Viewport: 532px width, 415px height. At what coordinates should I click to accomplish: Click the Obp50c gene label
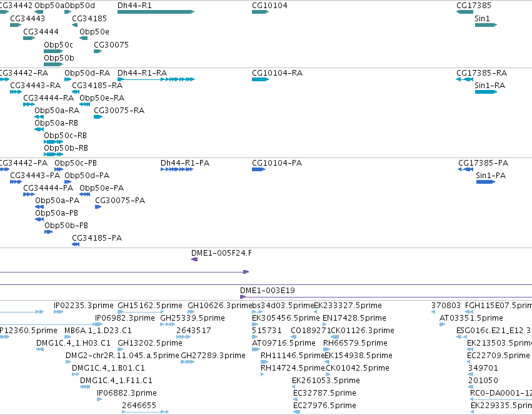(58, 45)
